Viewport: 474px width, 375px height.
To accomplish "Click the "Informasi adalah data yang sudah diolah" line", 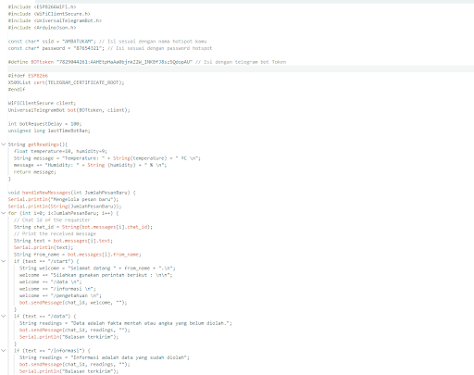I will tap(104, 357).
